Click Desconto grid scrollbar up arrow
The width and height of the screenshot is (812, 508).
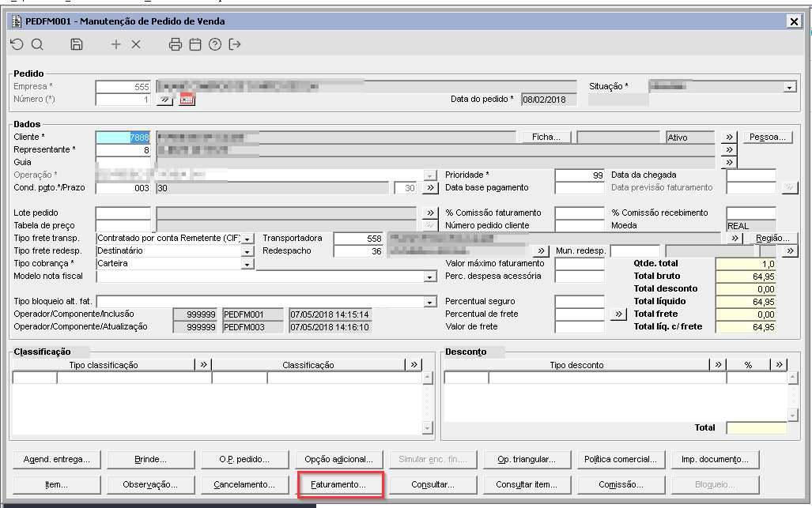tap(793, 378)
